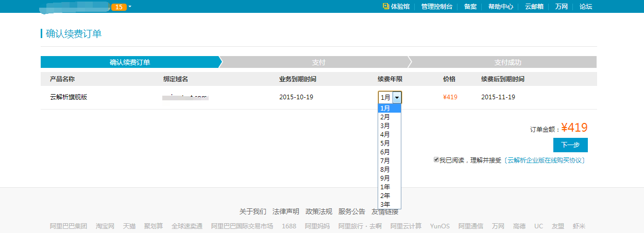Click the 关于我们 footer link
The image size is (644, 233).
(x=252, y=211)
